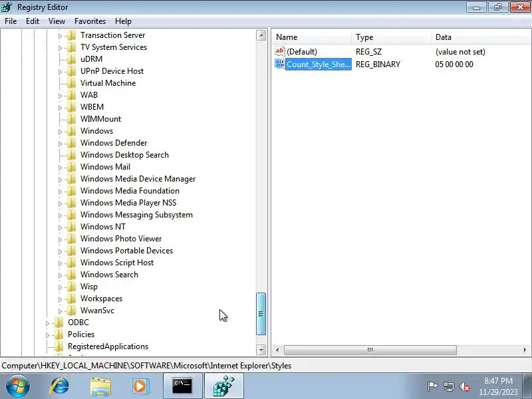This screenshot has height=399, width=532.
Task: Click values pane scroll right arrow
Action: point(525,350)
